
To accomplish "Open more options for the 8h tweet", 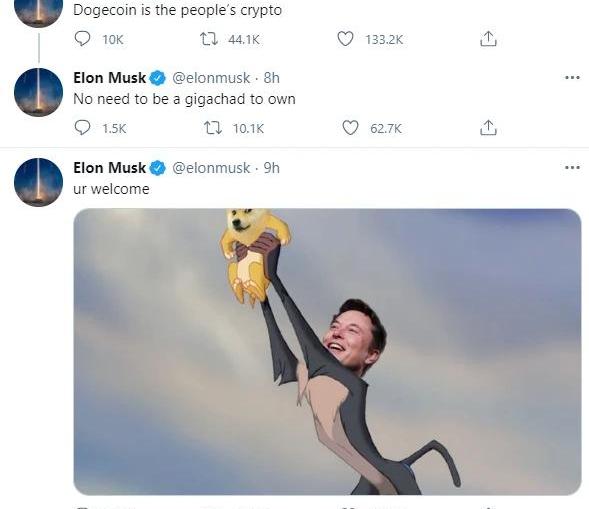I will click(572, 78).
